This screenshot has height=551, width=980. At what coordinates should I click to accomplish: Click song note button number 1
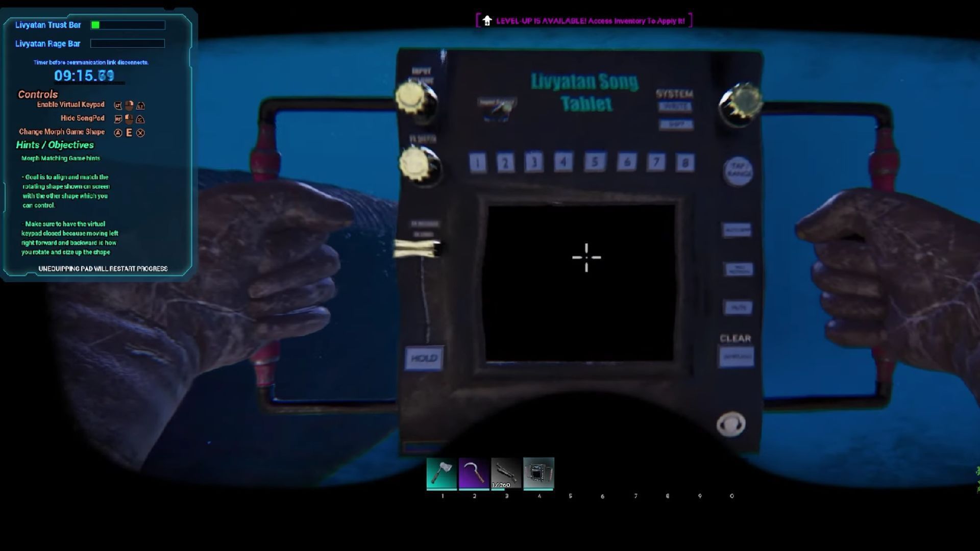(x=476, y=163)
